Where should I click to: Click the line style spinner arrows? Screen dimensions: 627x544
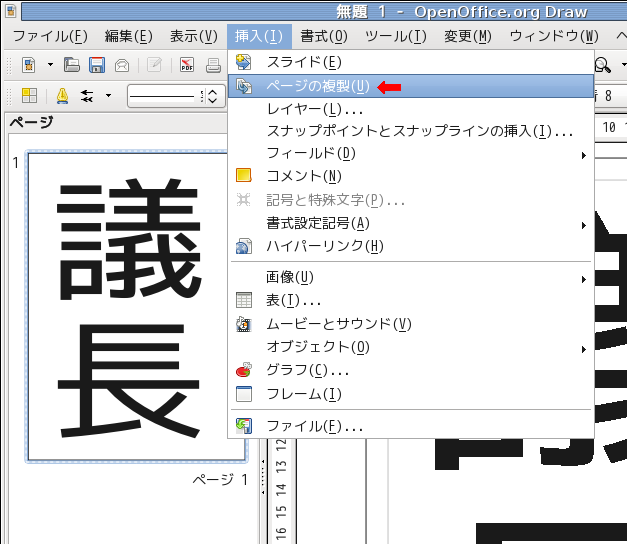[x=212, y=96]
